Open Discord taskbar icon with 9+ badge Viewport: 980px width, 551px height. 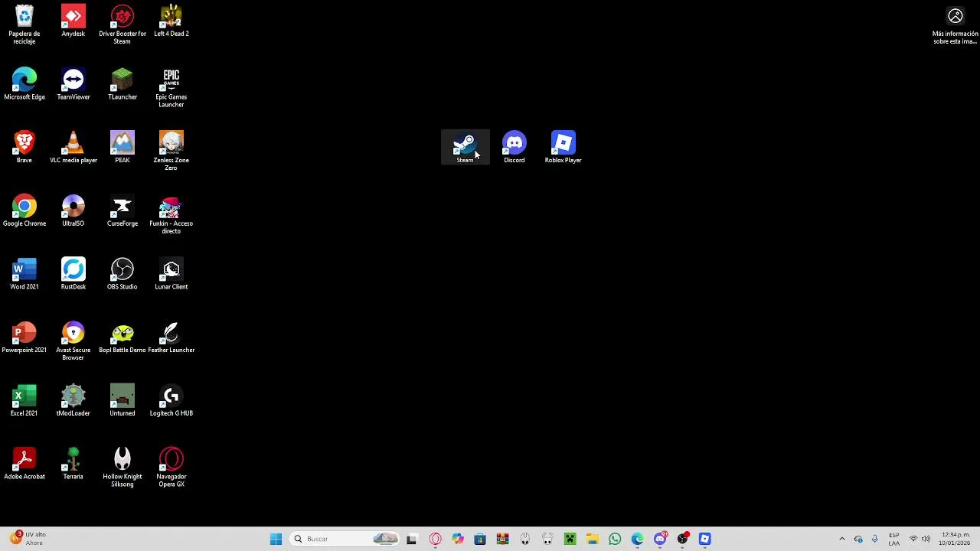coord(660,539)
